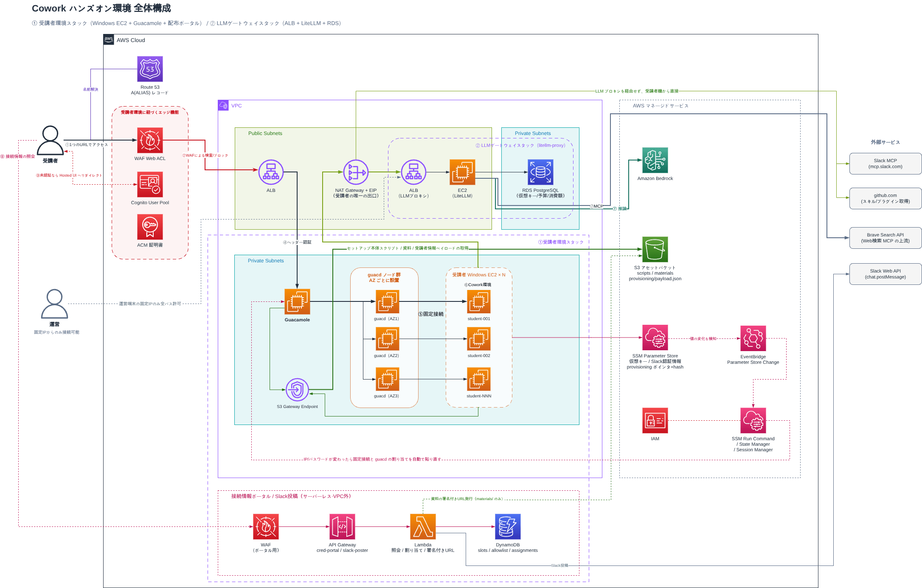Select the student-002 instance icon
Screen dimensions: 922x588
tap(478, 339)
